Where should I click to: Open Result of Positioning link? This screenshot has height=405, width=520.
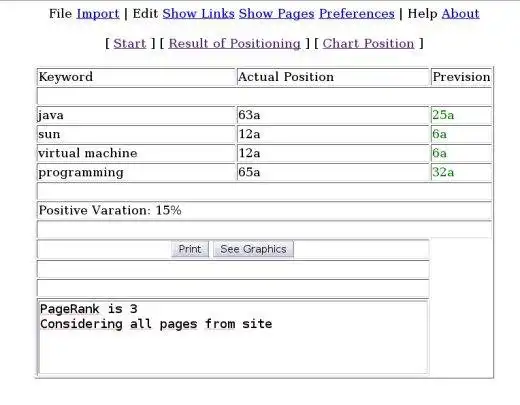pyautogui.click(x=234, y=43)
